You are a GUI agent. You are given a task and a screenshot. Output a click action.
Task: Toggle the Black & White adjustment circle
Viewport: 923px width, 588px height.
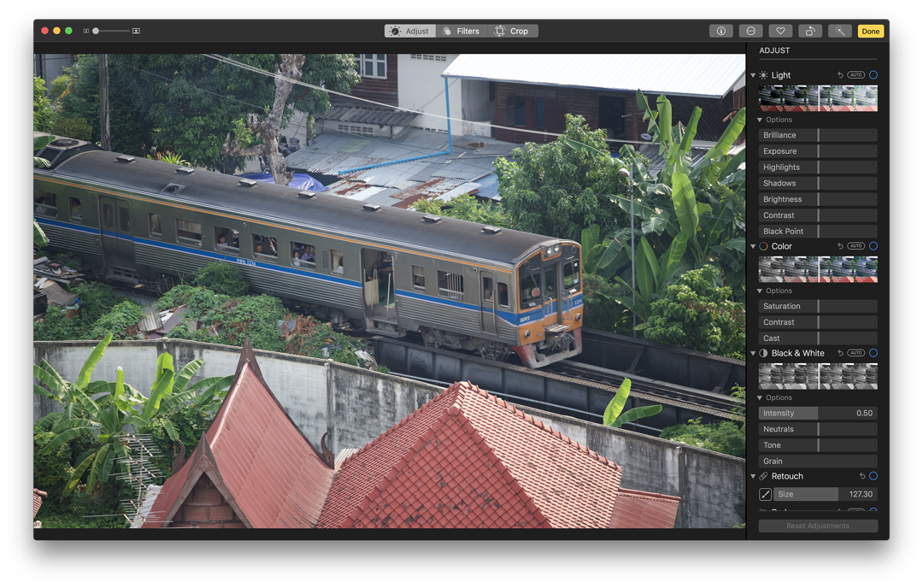click(873, 353)
